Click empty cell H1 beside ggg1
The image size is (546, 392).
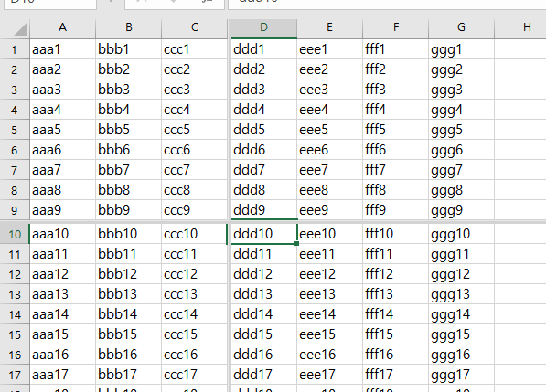pos(520,49)
